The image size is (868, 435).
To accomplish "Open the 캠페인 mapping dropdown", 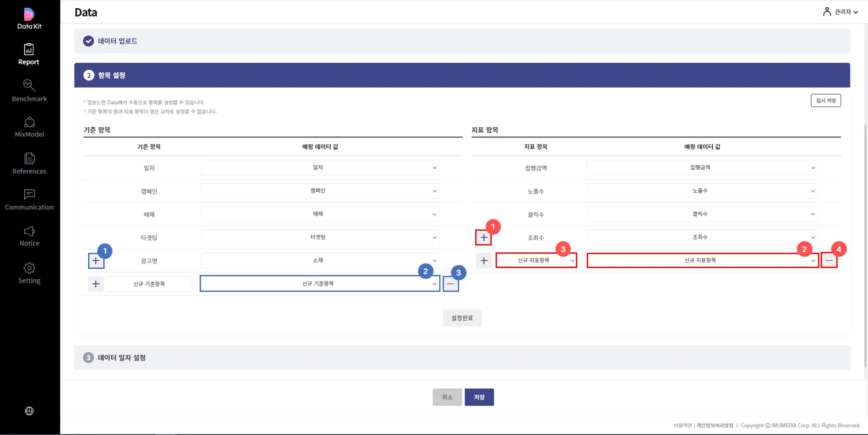I will (320, 191).
